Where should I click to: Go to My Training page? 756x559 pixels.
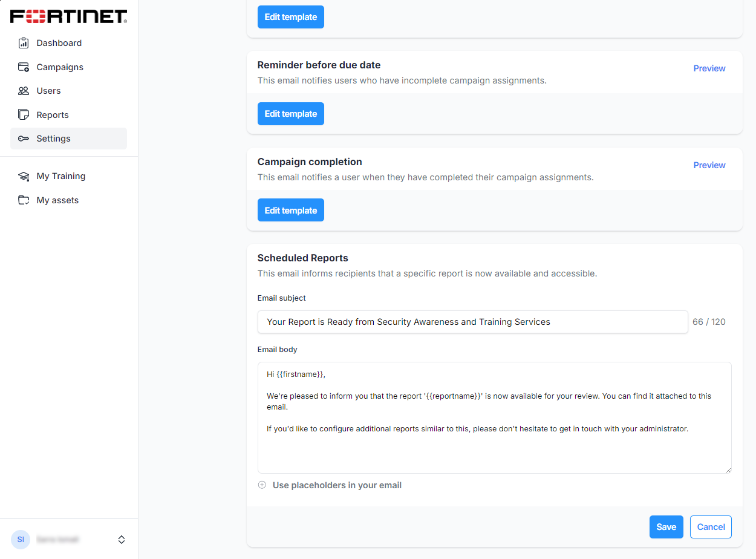coord(60,176)
